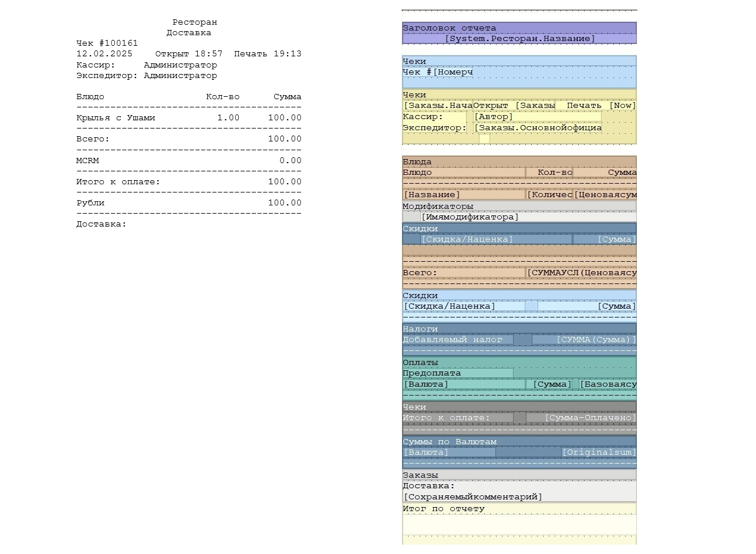Click the 'MCRM' line on the receipt
Viewport: 756px width, 554px height.
click(87, 161)
